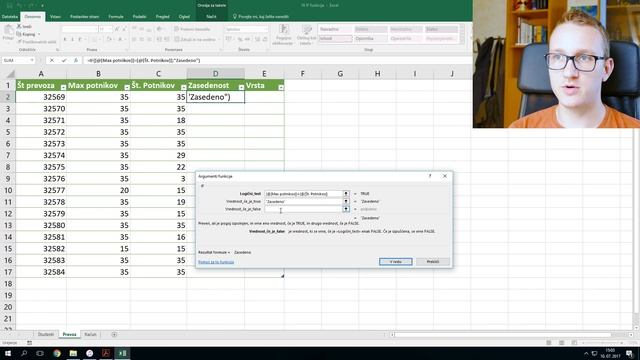Open the Datoteka menu tab
This screenshot has width=640, height=360.
(x=10, y=17)
